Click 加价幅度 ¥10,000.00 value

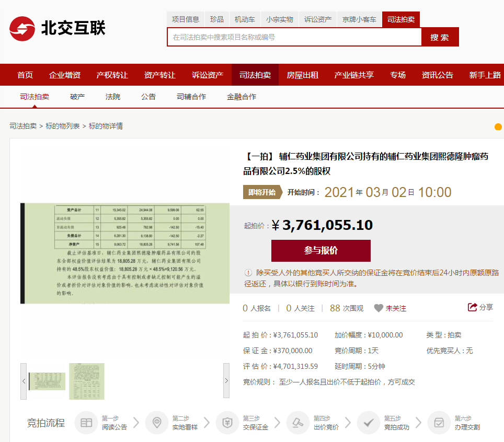385,335
